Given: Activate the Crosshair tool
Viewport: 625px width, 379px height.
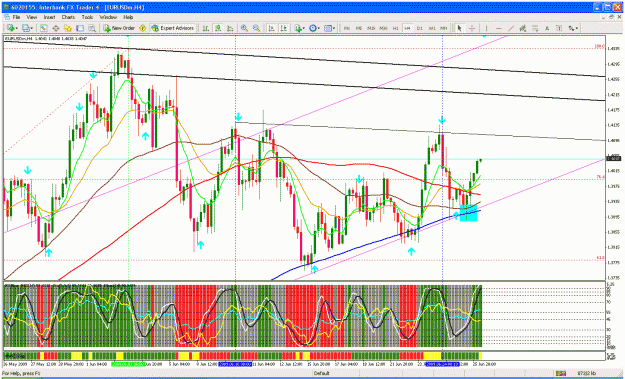Looking at the screenshot, I should coord(472,28).
